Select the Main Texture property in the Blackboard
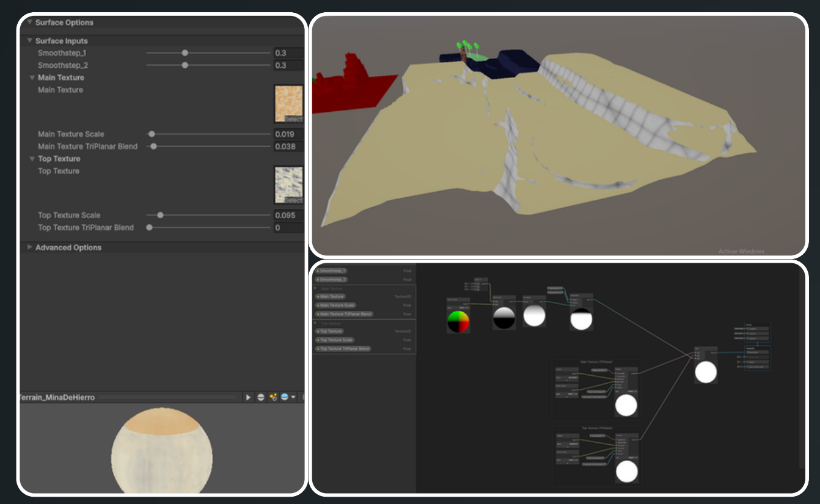820x504 pixels. tap(330, 296)
